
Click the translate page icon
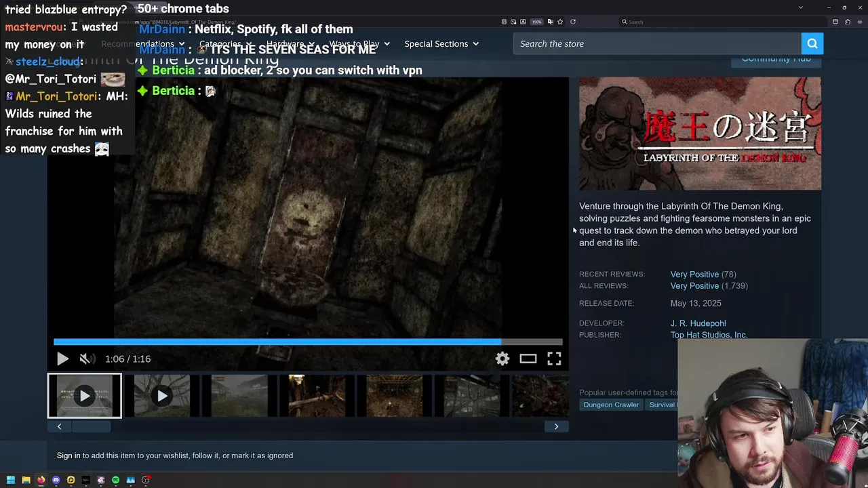(x=550, y=22)
